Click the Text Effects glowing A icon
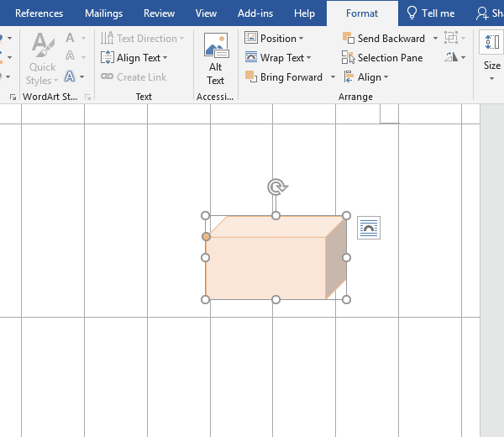This screenshot has width=504, height=437. pos(70,76)
